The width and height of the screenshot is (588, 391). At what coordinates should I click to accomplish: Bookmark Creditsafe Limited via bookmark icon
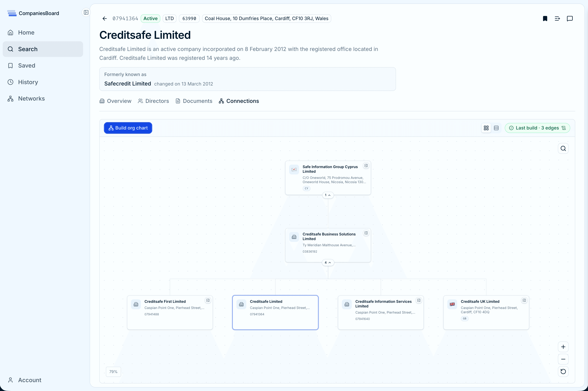[x=545, y=19]
